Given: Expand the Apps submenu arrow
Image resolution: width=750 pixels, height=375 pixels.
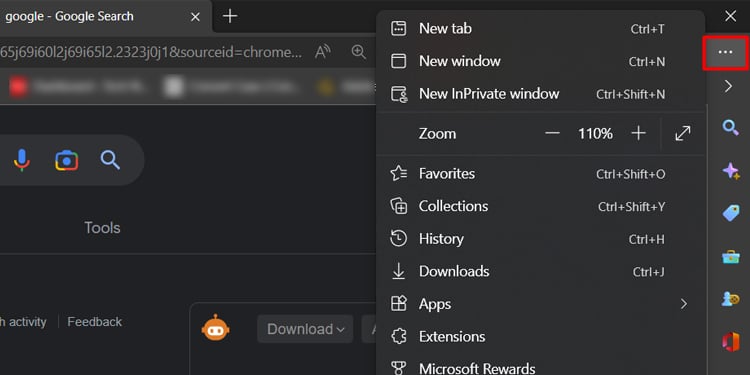Looking at the screenshot, I should 684,304.
